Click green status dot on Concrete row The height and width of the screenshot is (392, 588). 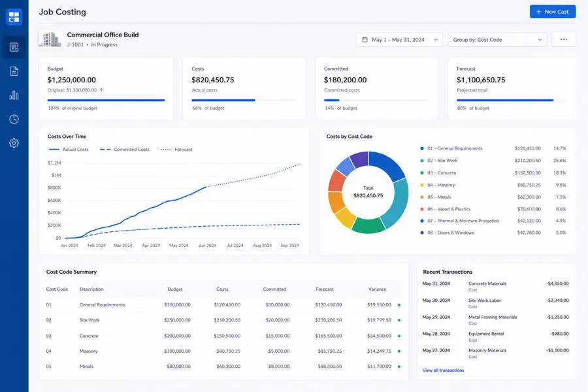[x=399, y=336]
